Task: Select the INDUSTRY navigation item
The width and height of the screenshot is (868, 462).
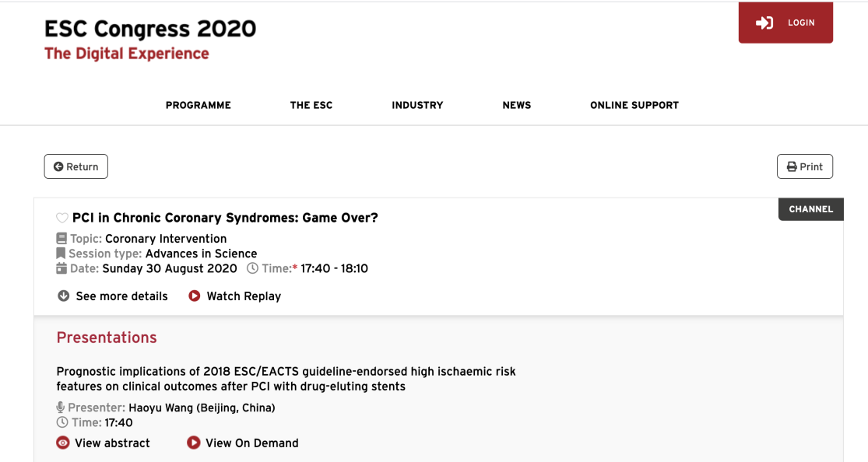Action: 417,105
